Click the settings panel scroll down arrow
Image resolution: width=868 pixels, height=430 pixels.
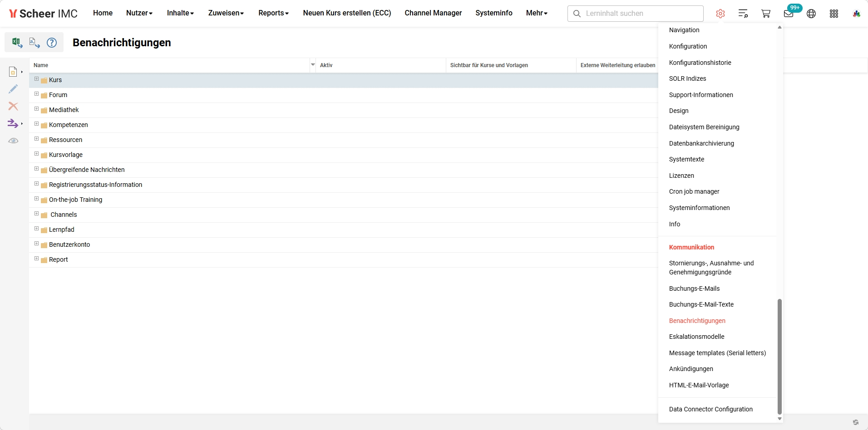[x=779, y=418]
